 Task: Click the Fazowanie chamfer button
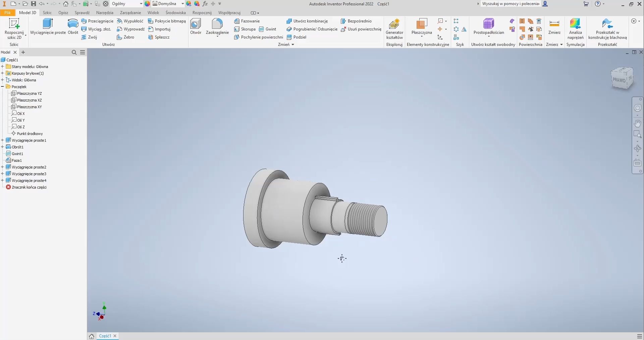coord(247,21)
